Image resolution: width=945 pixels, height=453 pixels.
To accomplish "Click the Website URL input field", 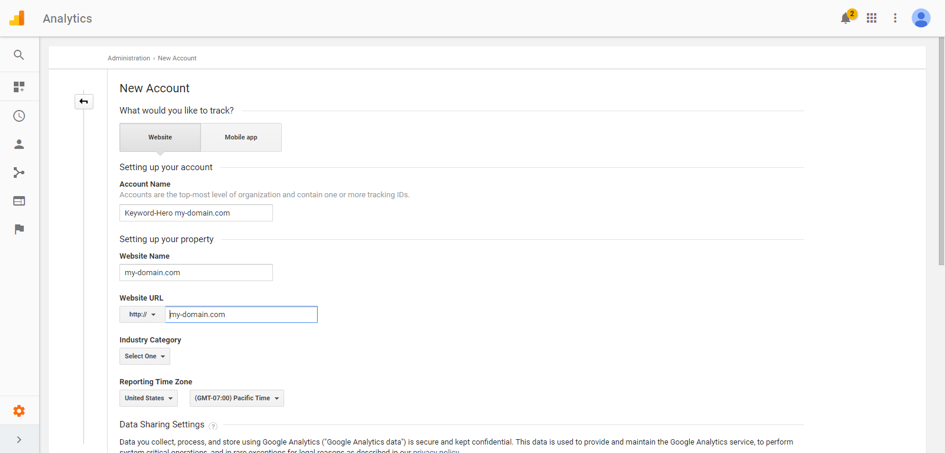I will click(x=242, y=314).
